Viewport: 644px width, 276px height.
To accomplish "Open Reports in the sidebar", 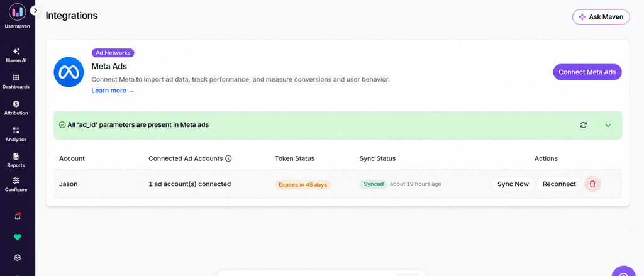I will [x=16, y=160].
